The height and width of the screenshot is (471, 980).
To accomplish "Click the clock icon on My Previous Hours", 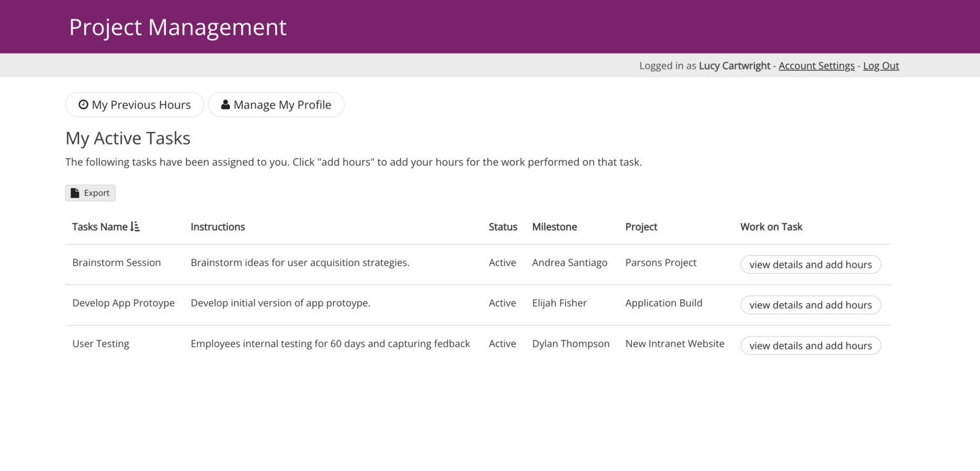I will coord(83,105).
